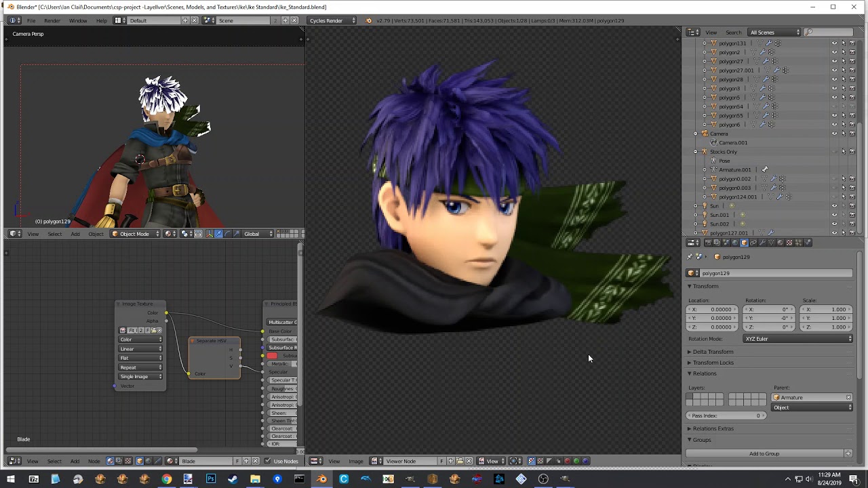Click the translate manipulator arrow icon
The height and width of the screenshot is (488, 868).
coord(218,234)
